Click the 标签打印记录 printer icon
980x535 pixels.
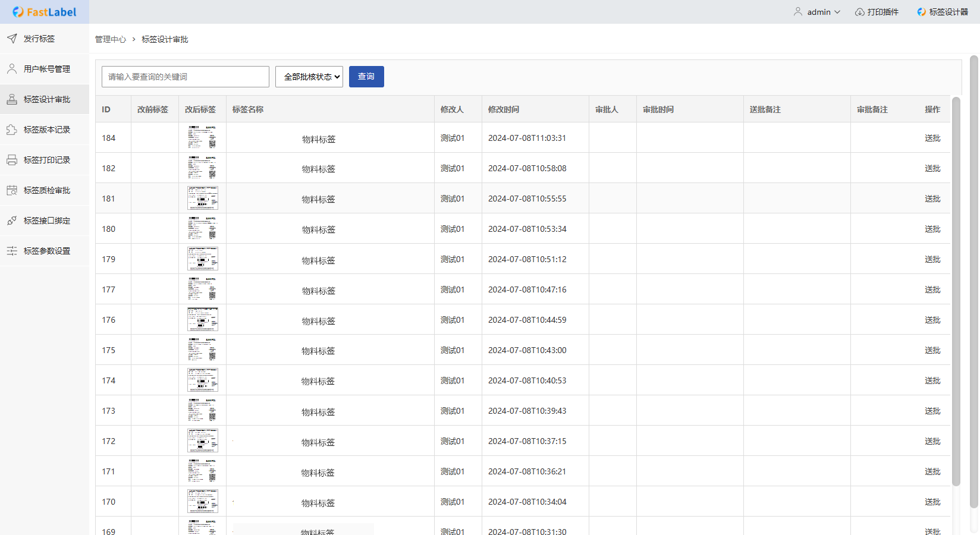pos(12,160)
